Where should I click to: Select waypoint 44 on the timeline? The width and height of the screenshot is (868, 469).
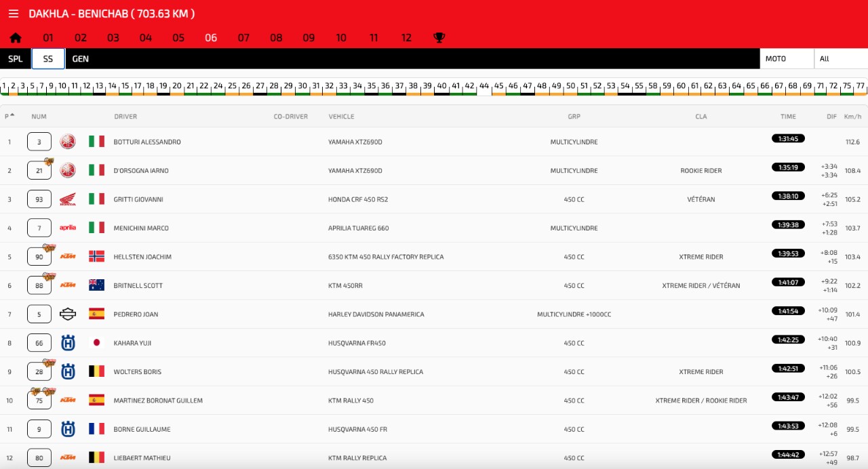point(484,87)
